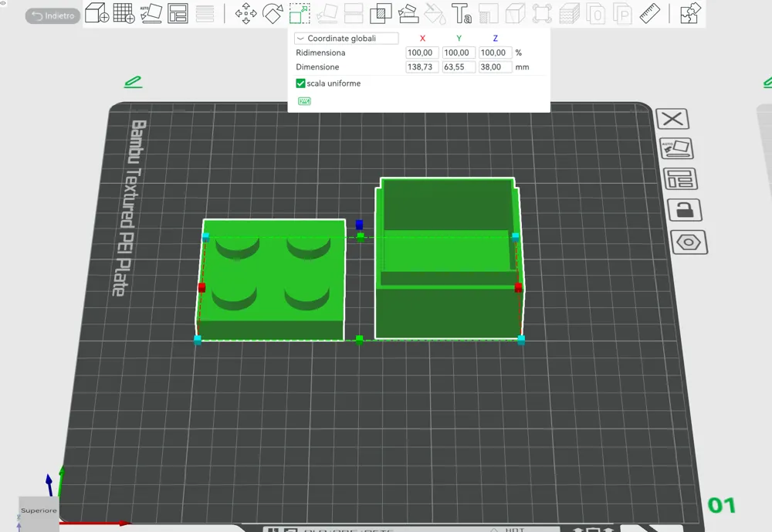Image resolution: width=772 pixels, height=532 pixels.
Task: Click the Y Ridimensiona percentage field
Action: [x=459, y=53]
